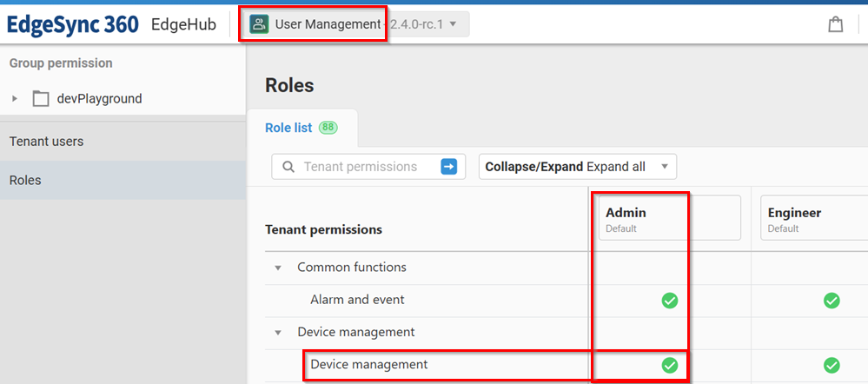Select Roles in the sidebar
Image resolution: width=868 pixels, height=384 pixels.
click(x=25, y=181)
